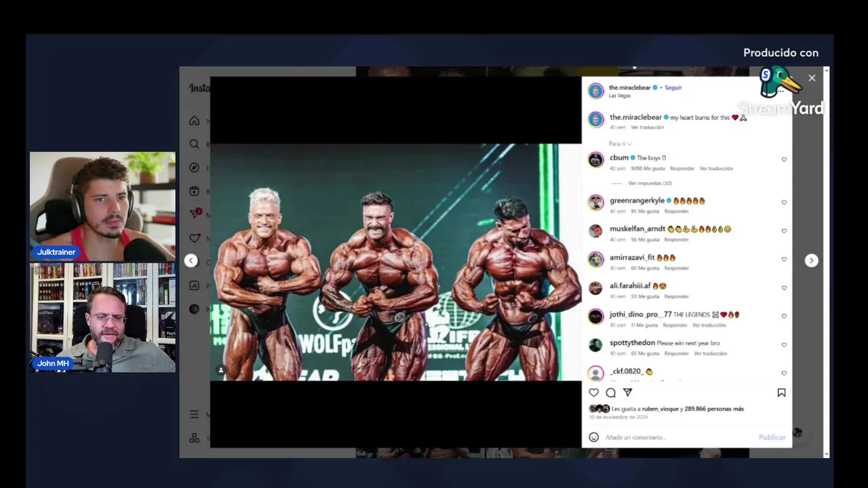Viewport: 868px width, 488px height.
Task: Click 'Responder' under muskelfan_arndt's comment
Action: (x=677, y=240)
